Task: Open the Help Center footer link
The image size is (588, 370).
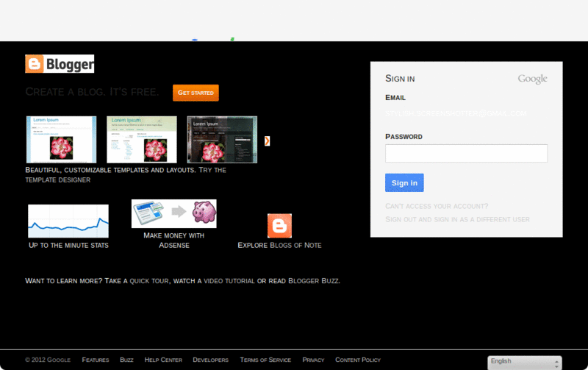Action: click(x=163, y=360)
